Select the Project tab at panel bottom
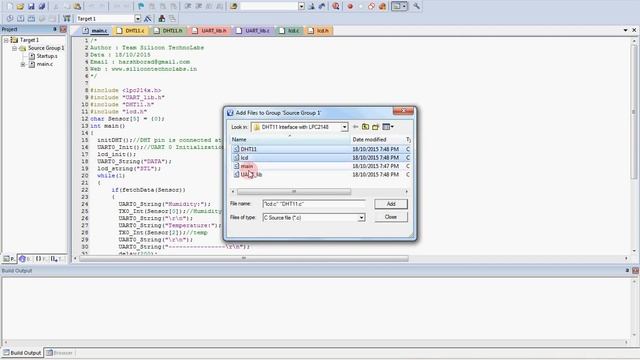640x360 pixels. [x=9, y=259]
